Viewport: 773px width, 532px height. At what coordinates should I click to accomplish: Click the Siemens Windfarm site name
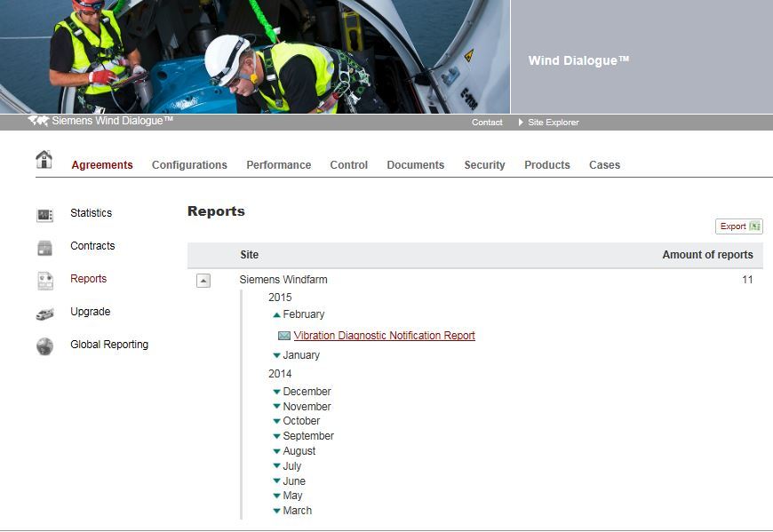(x=283, y=280)
